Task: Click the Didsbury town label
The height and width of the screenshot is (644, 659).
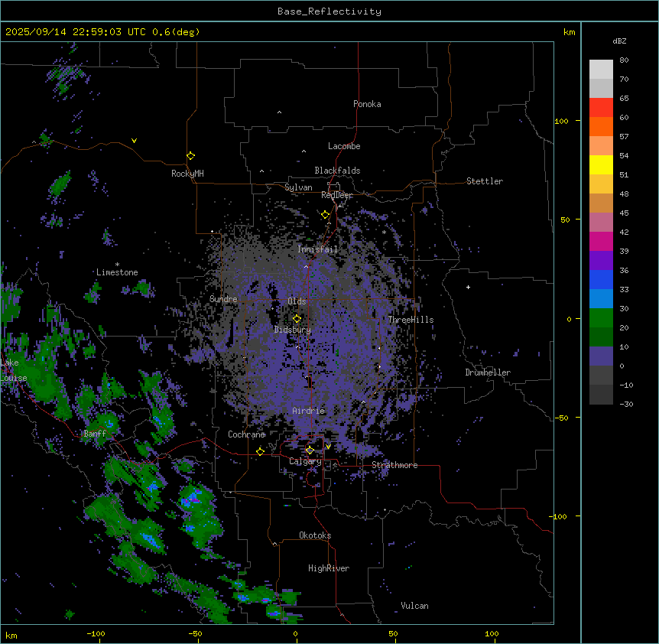Action: pyautogui.click(x=293, y=330)
